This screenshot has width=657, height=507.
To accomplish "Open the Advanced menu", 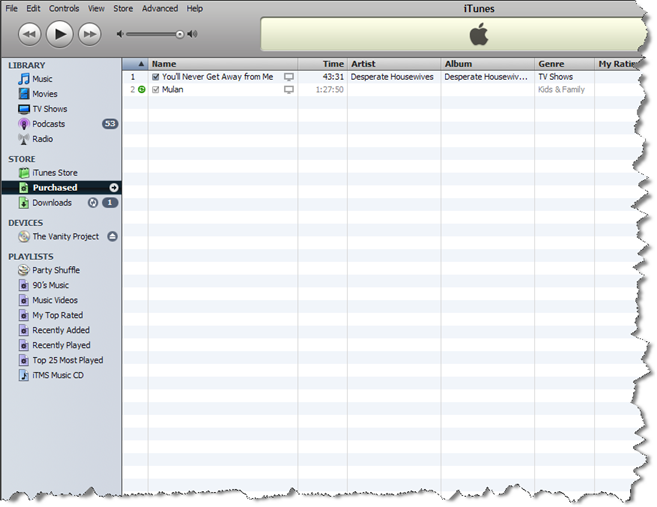I will coord(160,8).
